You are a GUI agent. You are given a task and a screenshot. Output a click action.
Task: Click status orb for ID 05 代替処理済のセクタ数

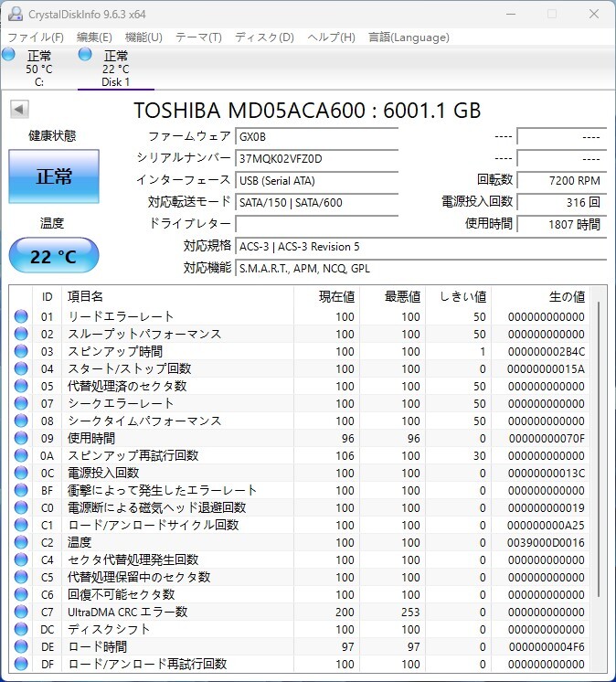21,386
